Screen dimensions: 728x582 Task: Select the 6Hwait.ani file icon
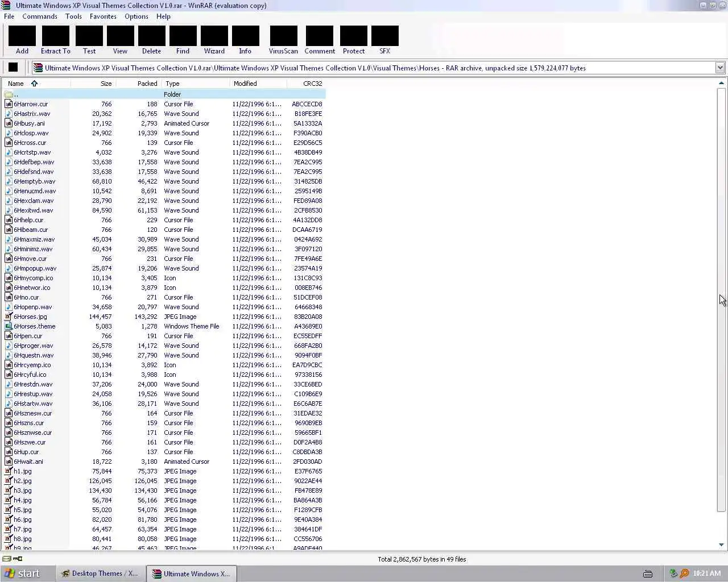(x=9, y=462)
